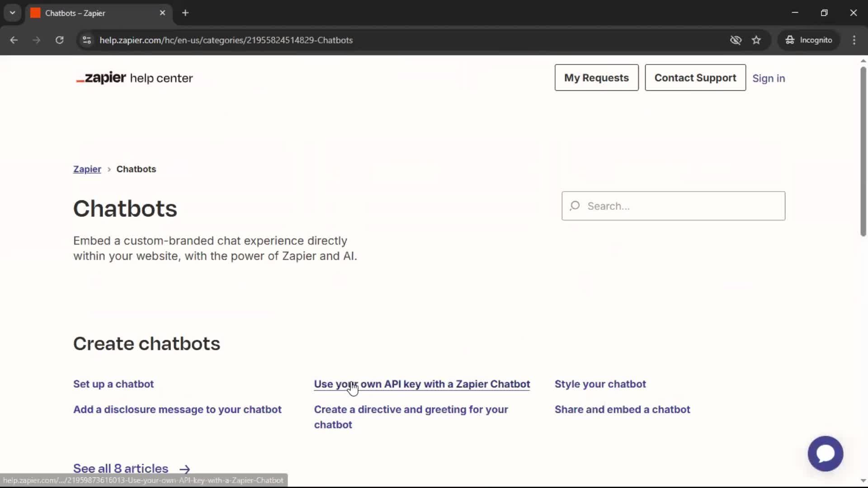This screenshot has width=868, height=488.
Task: Open a new browser tab
Action: point(185,13)
